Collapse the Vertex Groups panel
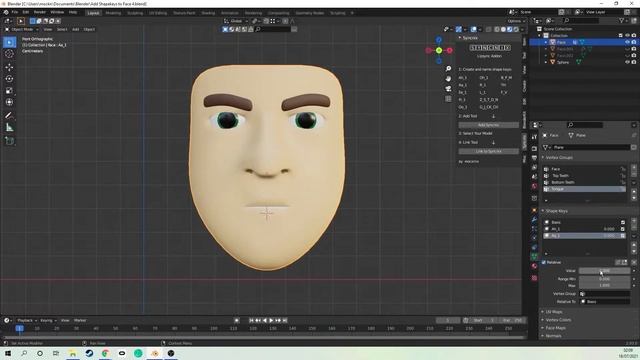This screenshot has height=360, width=640. (x=559, y=158)
